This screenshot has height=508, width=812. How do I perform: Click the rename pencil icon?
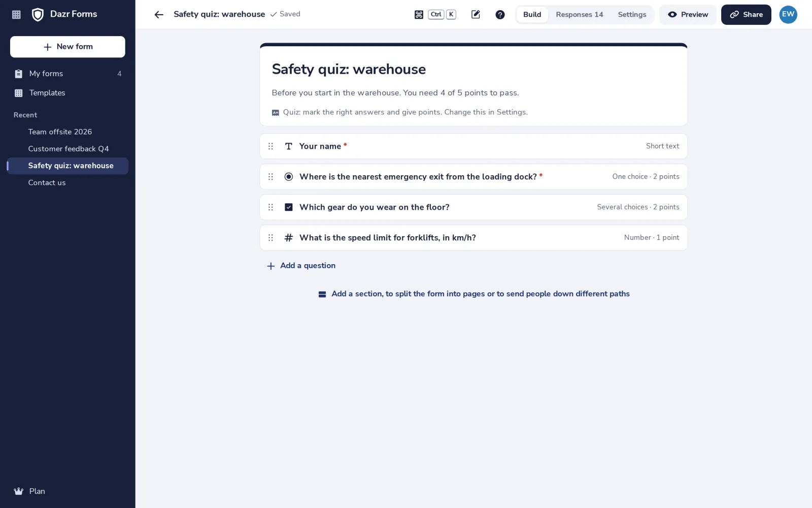click(x=476, y=15)
